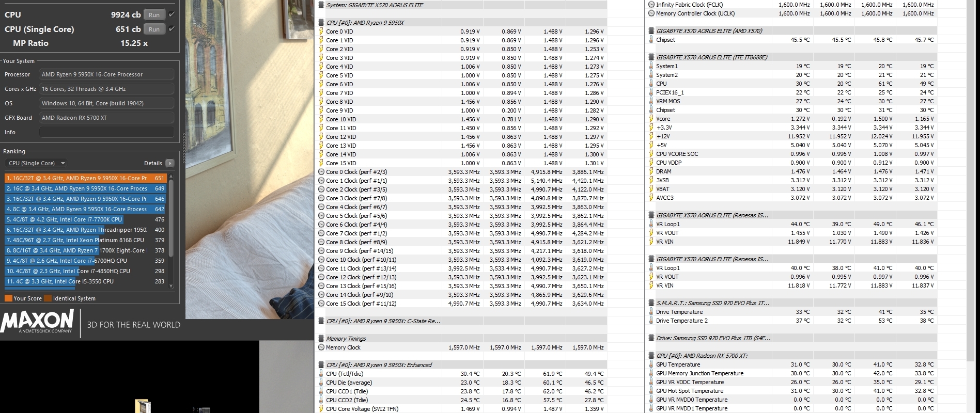Click the orange Your Score legend swatch
This screenshot has width=980, height=413.
coord(8,298)
